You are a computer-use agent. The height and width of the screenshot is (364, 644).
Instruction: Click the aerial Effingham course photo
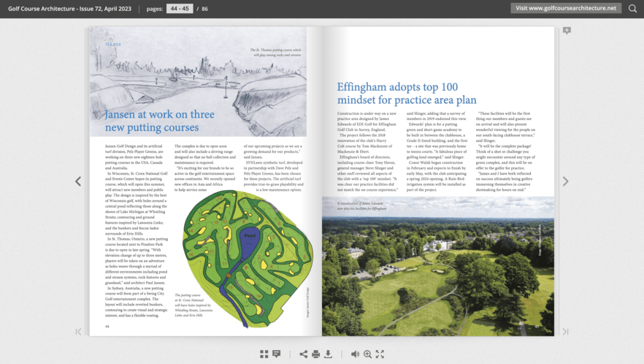click(x=438, y=266)
